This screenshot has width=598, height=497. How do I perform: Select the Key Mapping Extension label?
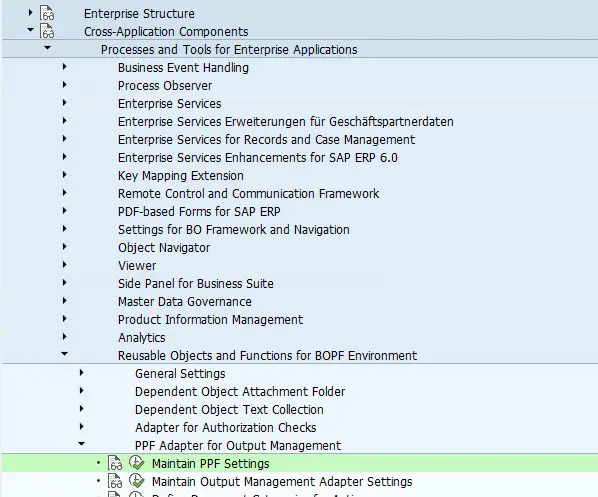pyautogui.click(x=180, y=175)
